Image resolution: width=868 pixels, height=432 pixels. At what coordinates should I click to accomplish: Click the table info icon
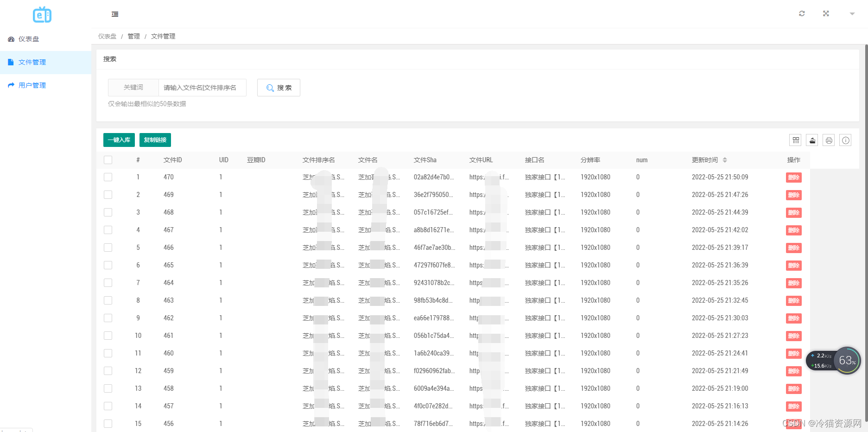coord(846,140)
